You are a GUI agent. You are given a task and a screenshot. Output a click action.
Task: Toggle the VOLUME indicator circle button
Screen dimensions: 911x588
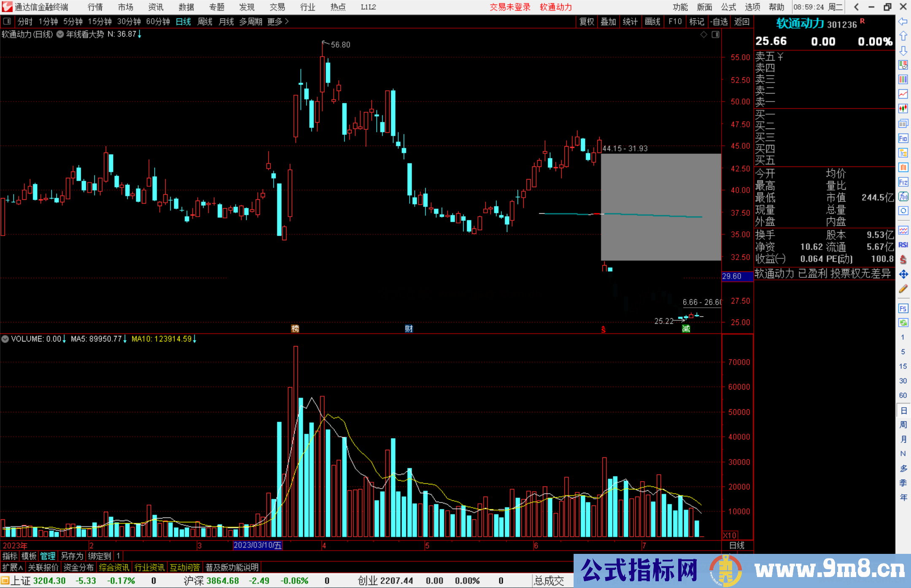coord(5,339)
